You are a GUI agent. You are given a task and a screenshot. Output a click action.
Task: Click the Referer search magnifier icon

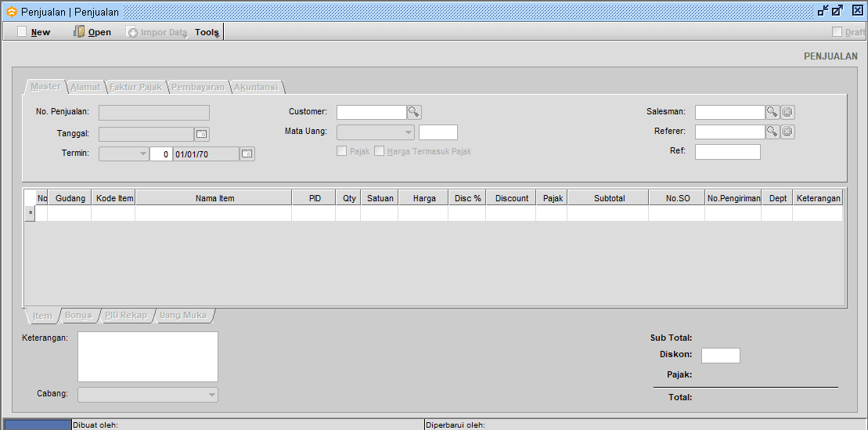[772, 132]
